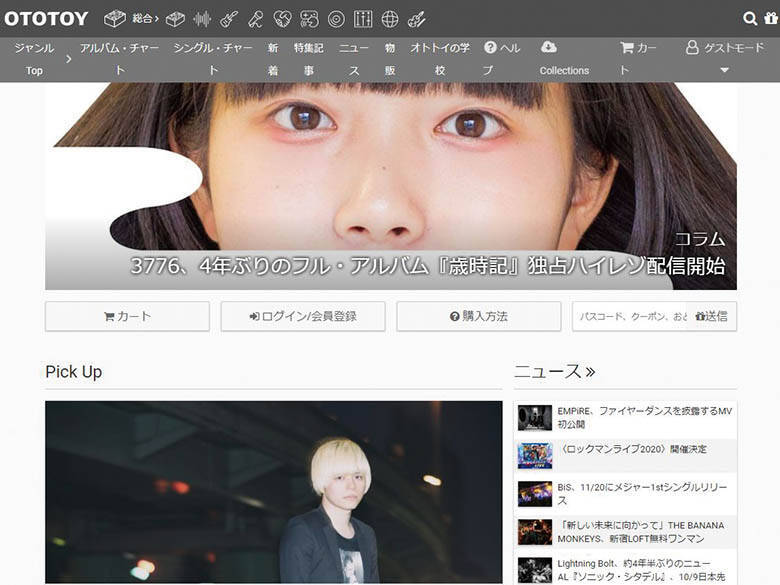Open the violin genre icon
Image resolution: width=780 pixels, height=585 pixels.
417,19
